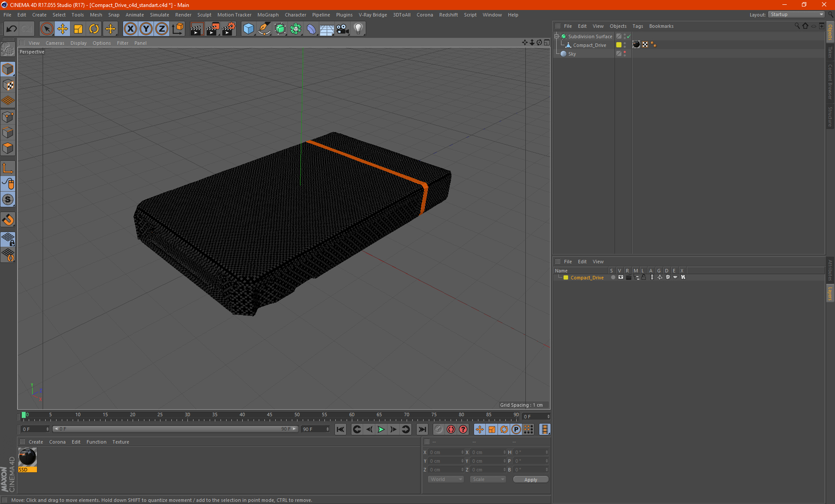This screenshot has width=835, height=504.
Task: Click Make Editable icon
Action: pos(8,49)
